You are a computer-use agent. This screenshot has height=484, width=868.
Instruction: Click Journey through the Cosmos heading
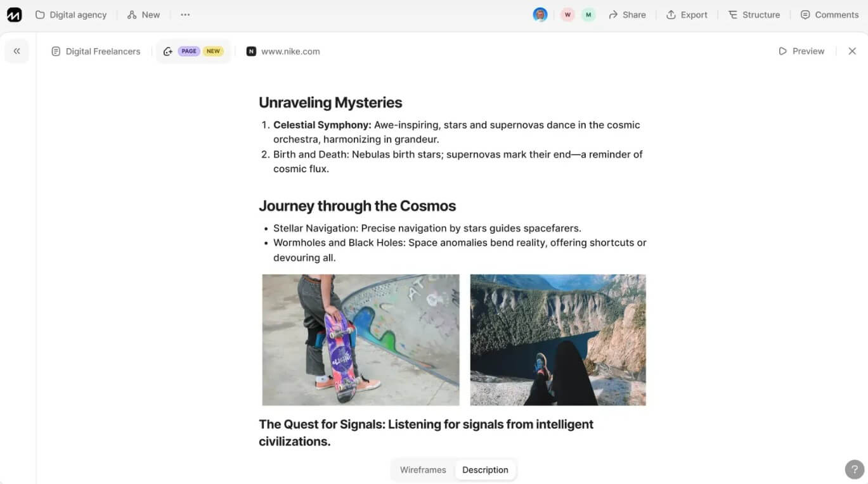[357, 206]
